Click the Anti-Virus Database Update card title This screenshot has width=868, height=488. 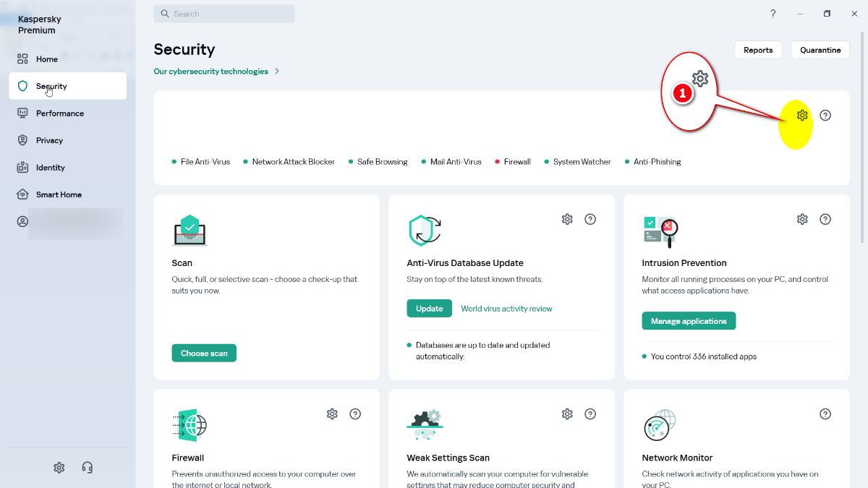tap(465, 263)
